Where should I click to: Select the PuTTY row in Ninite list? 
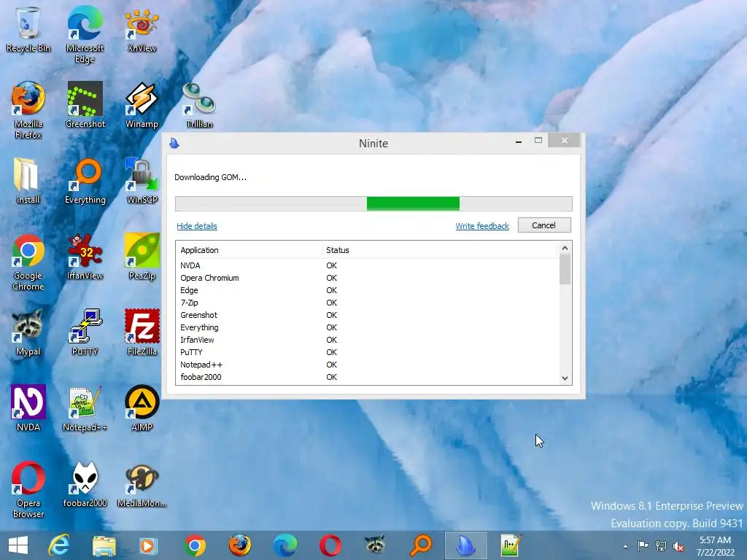click(x=367, y=352)
